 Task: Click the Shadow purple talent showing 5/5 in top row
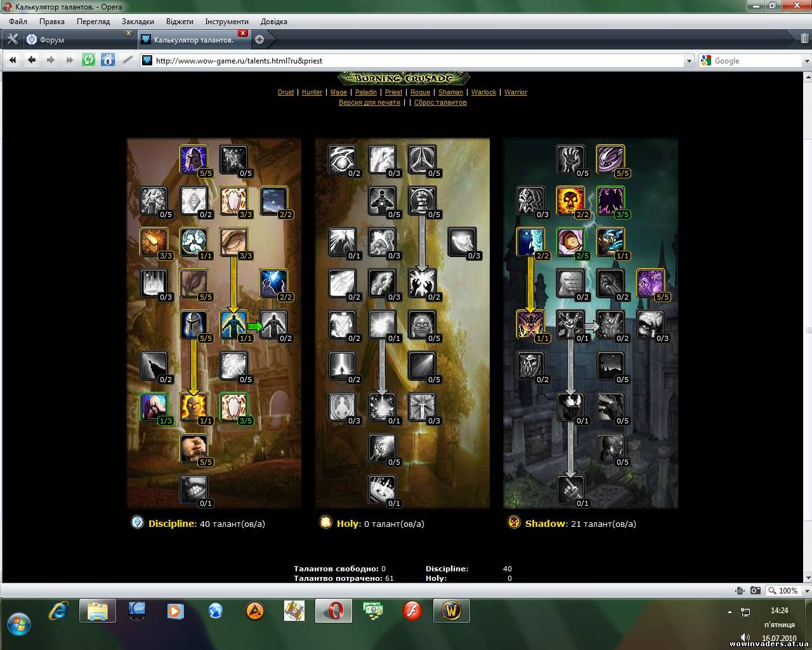610,159
